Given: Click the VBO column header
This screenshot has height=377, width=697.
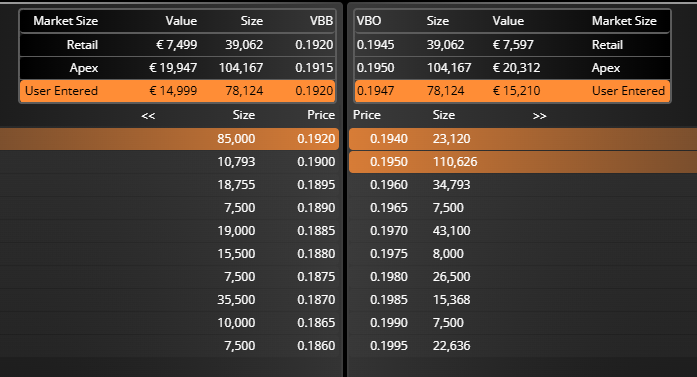Looking at the screenshot, I should (x=369, y=21).
